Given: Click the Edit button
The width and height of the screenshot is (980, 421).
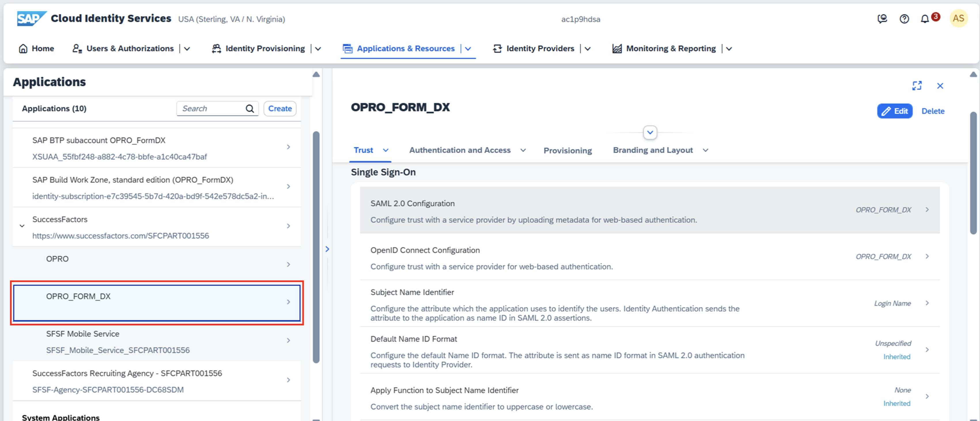Looking at the screenshot, I should (894, 111).
